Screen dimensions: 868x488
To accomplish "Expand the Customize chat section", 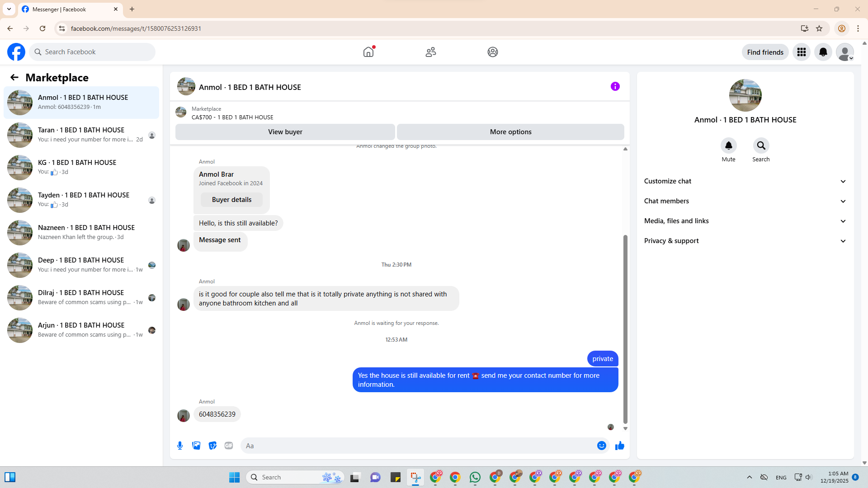I will tap(745, 181).
